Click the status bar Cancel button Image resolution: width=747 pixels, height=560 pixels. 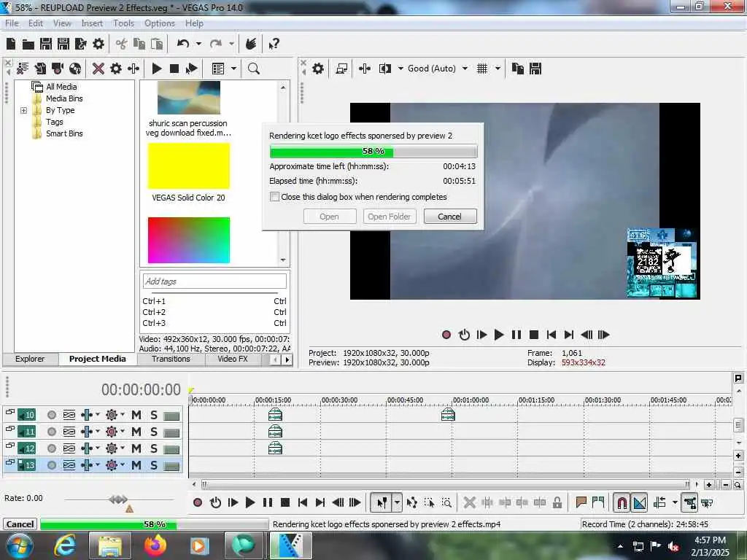[20, 524]
